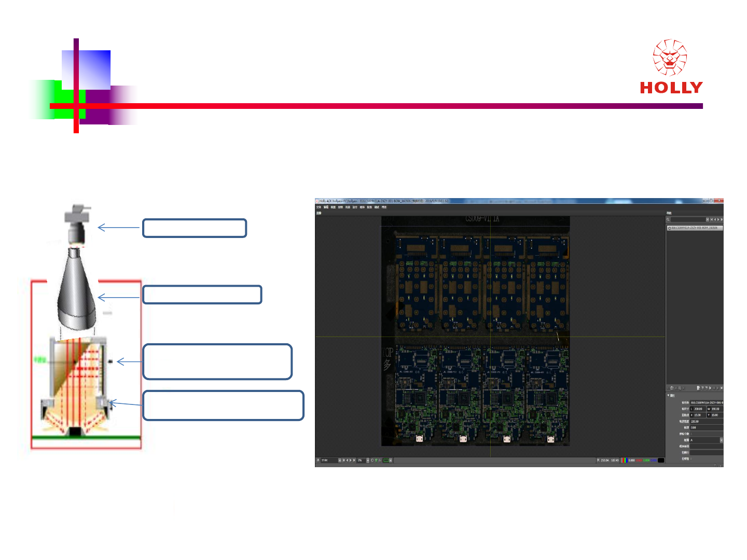The image size is (747, 560).
Task: Click the document icon above properties panel
Action: click(x=698, y=388)
